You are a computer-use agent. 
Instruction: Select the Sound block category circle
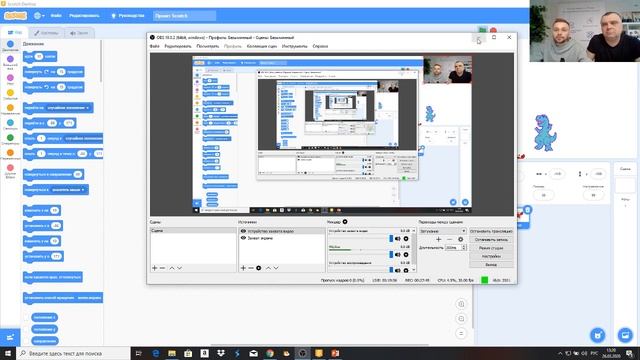click(10, 78)
